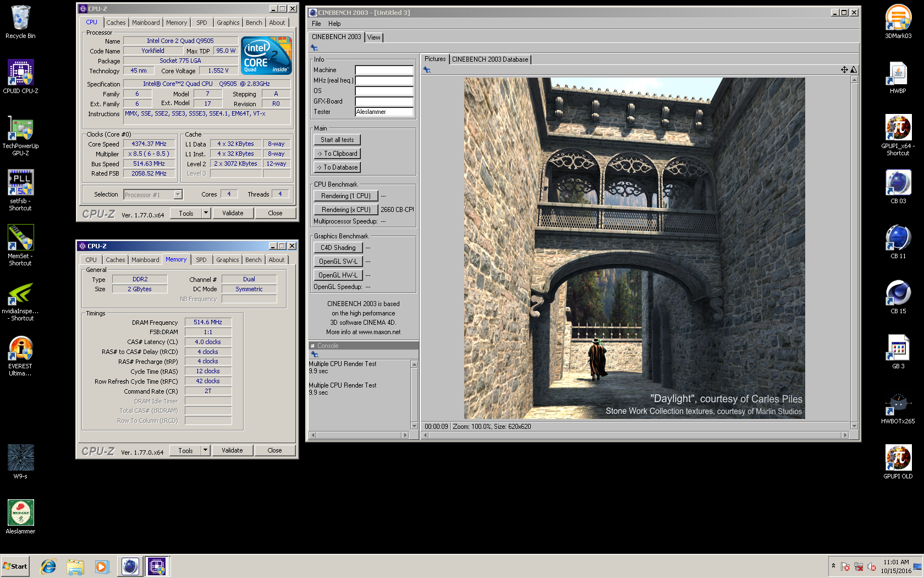Select the View tab in Cinebench
924x578 pixels.
(x=374, y=37)
